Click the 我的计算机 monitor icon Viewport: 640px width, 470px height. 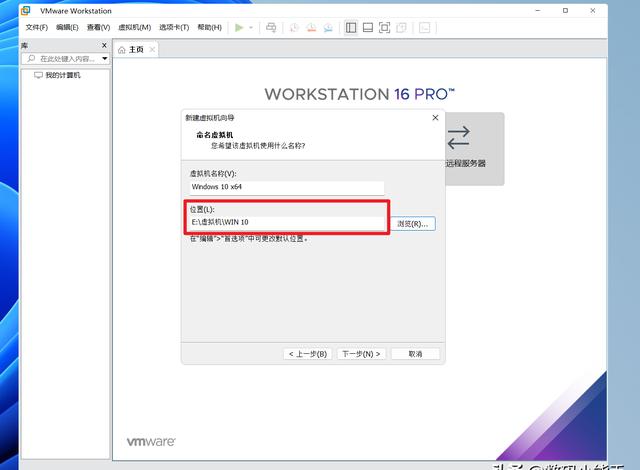[38, 75]
